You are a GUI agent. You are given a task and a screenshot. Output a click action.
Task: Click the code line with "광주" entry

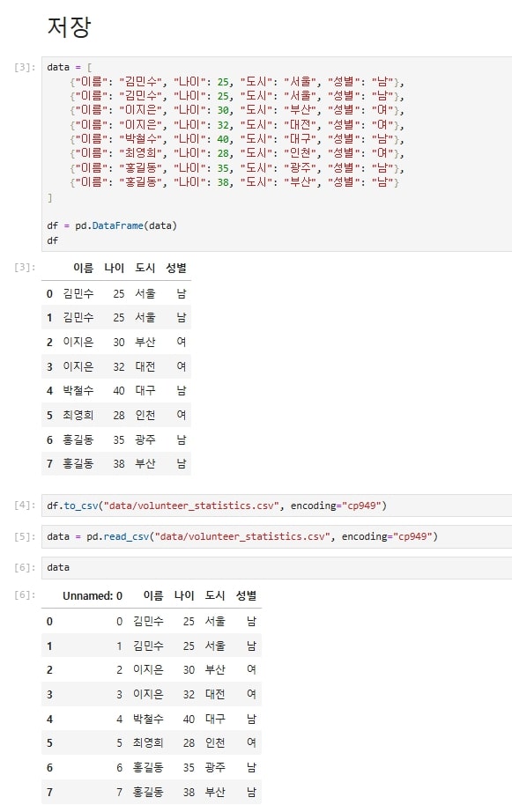(237, 168)
